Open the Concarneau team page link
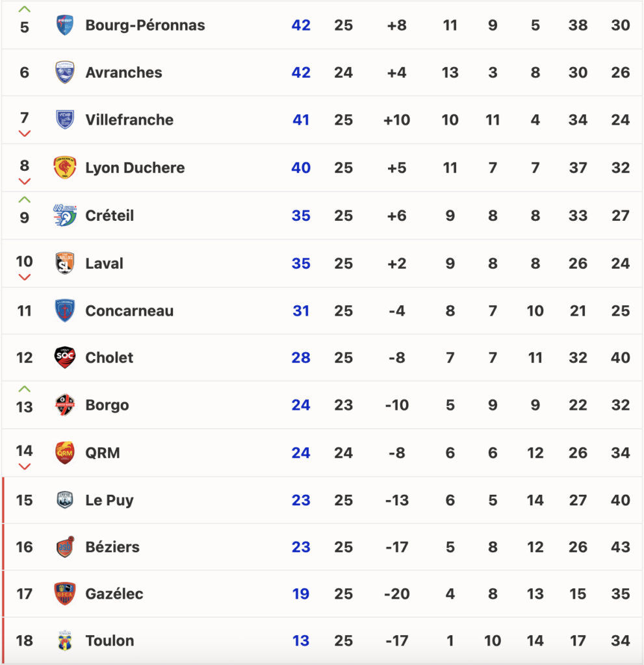 [129, 310]
